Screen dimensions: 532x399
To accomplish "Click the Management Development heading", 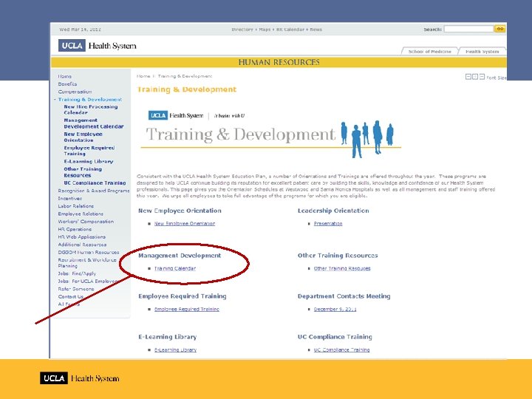I will [x=180, y=256].
